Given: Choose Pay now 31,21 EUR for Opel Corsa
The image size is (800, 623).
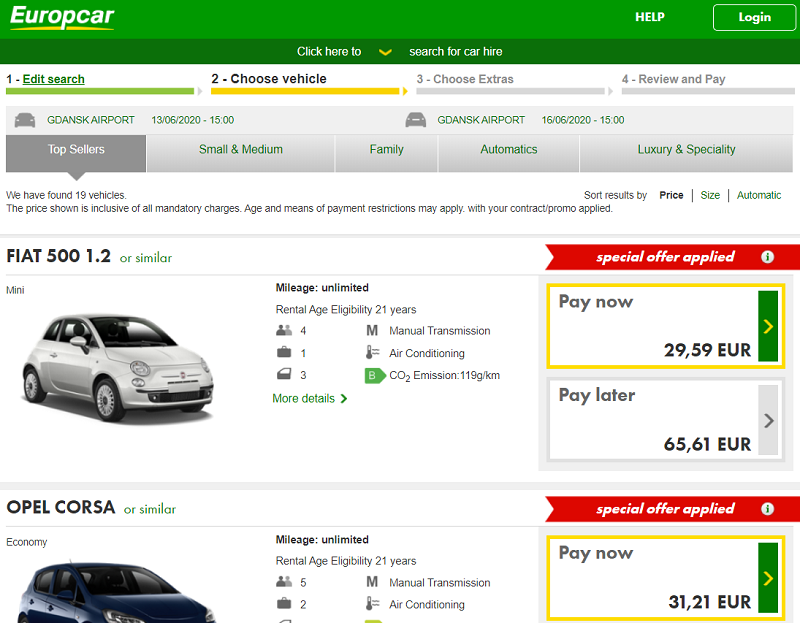Looking at the screenshot, I should coord(665,578).
